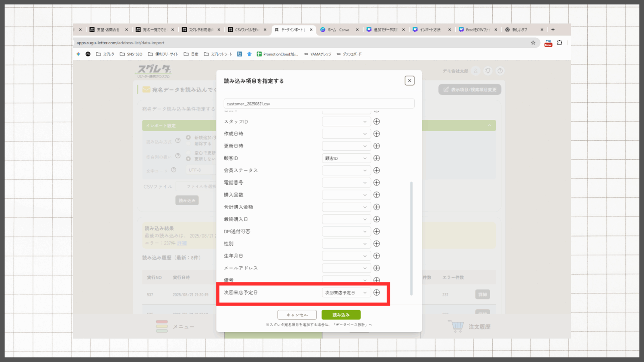Image resolution: width=644 pixels, height=362 pixels.
Task: Expand the 次回来店予定日 dropdown
Action: point(346,292)
